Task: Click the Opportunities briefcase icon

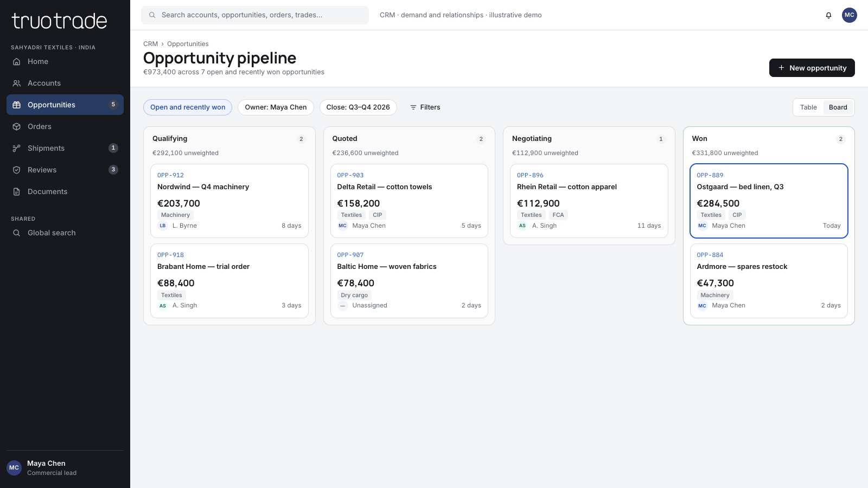Action: (x=17, y=105)
